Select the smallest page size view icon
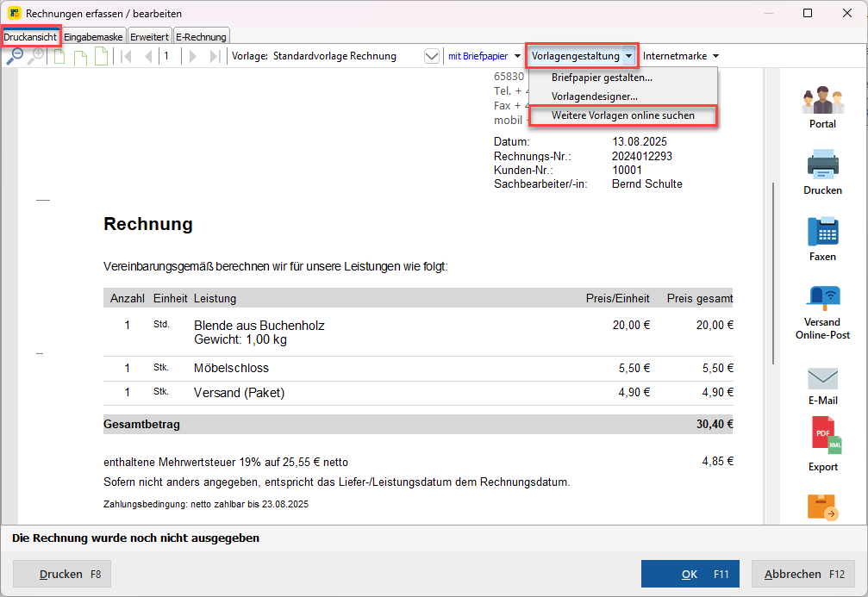868x597 pixels. [59, 57]
